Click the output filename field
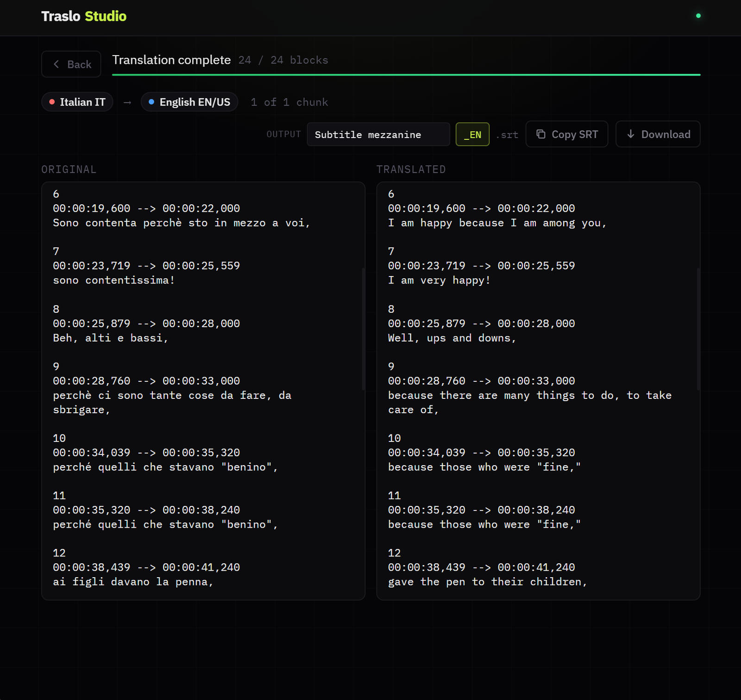This screenshot has height=700, width=741. [378, 134]
